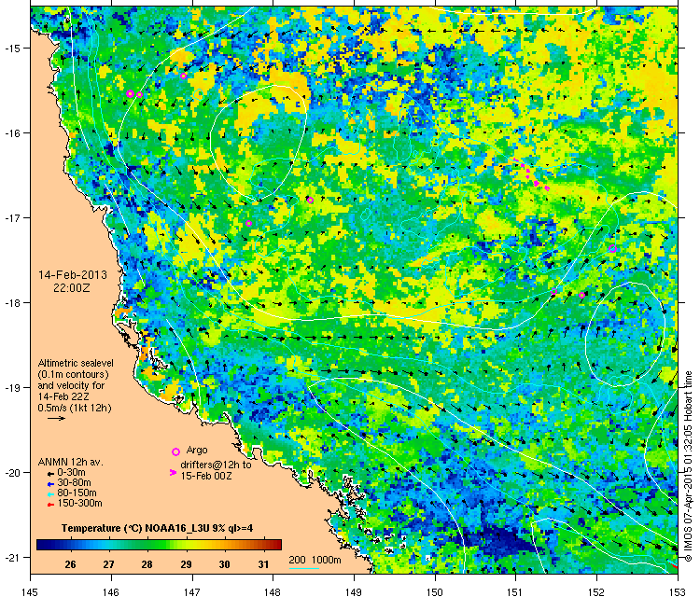Click the colorbar tick label 31
Viewport: 700px width, 597px height.
[263, 564]
